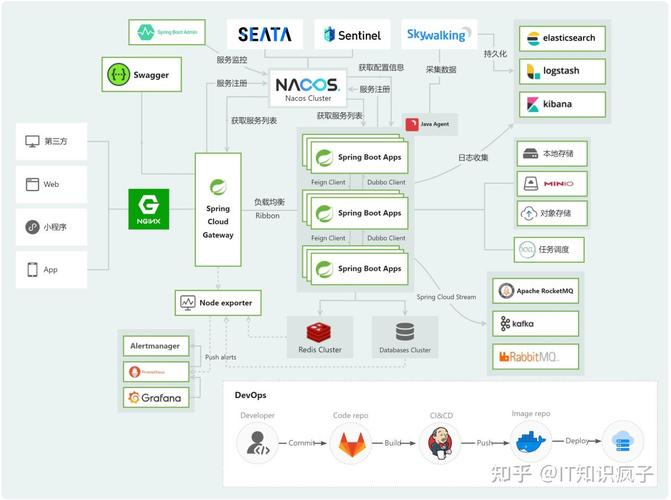Click the top Spring Boot Apps box

tap(359, 157)
